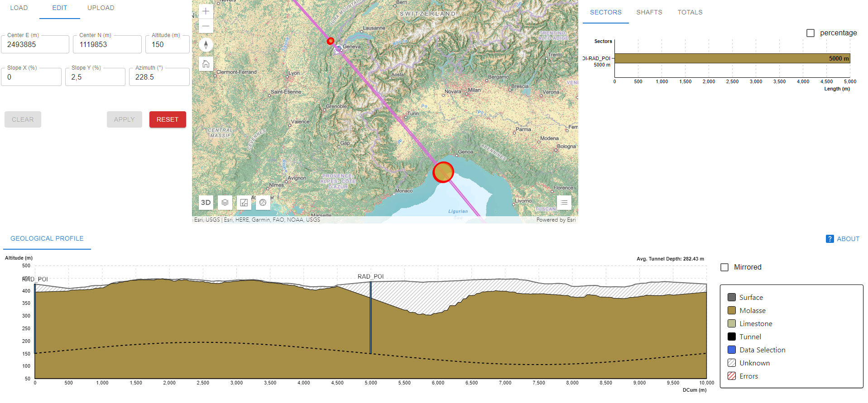Click the RAD_POI shaft at profile start

click(x=35, y=318)
